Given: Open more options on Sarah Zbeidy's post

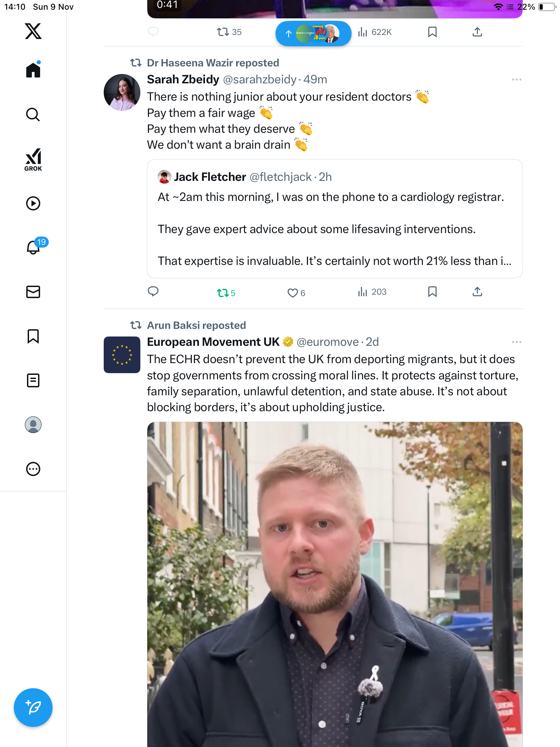Looking at the screenshot, I should (x=516, y=80).
